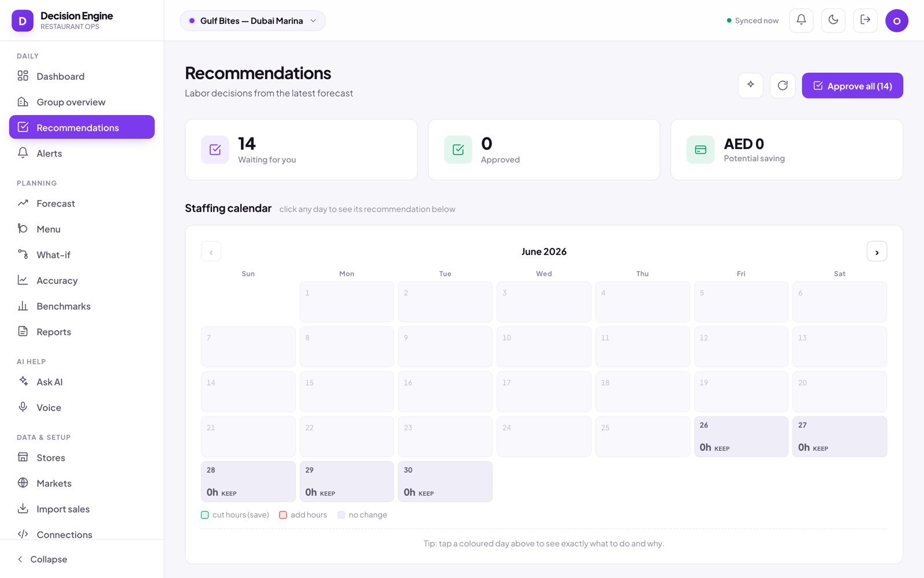Viewport: 924px width, 578px height.
Task: Select June 26 calendar day
Action: 741,436
